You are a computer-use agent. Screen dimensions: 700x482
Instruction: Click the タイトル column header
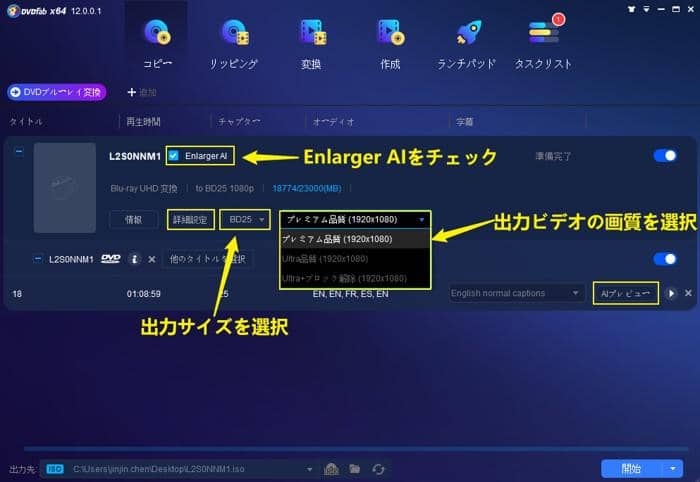[x=26, y=122]
